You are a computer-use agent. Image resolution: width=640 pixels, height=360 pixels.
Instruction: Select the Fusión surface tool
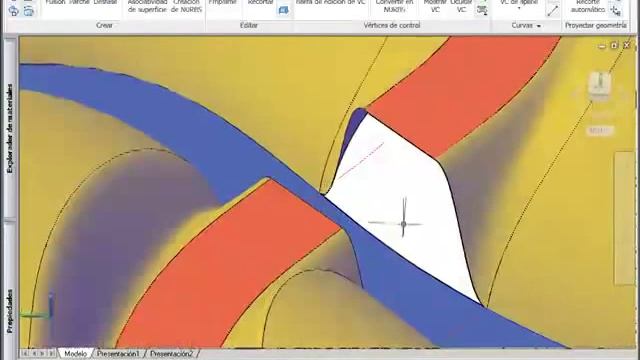point(55,2)
